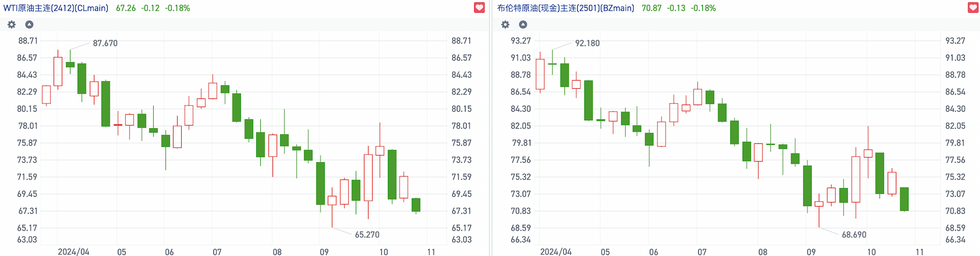Select the 87.670 high label on WTI chart

click(105, 43)
